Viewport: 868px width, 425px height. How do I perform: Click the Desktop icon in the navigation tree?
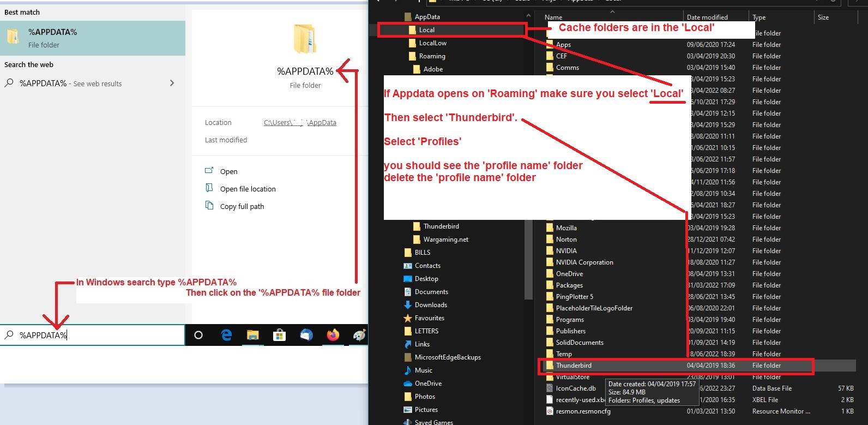coord(408,279)
